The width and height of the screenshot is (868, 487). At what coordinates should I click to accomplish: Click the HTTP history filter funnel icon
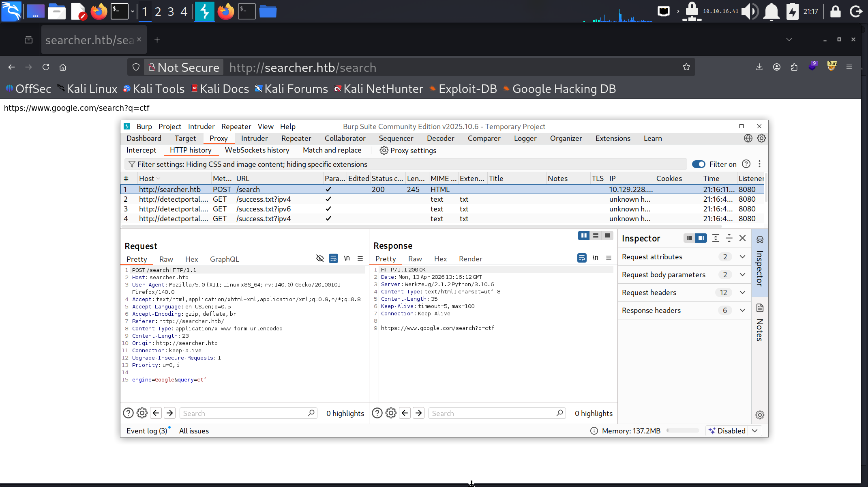132,164
